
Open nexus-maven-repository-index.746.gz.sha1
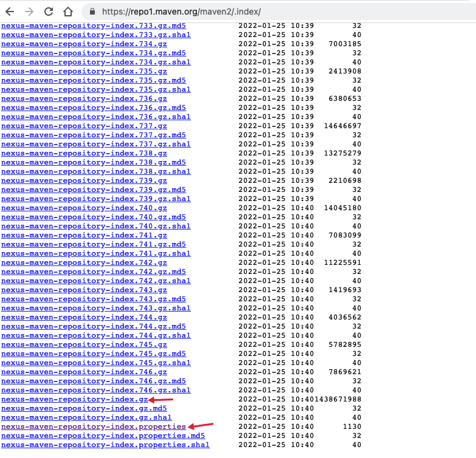click(x=96, y=390)
